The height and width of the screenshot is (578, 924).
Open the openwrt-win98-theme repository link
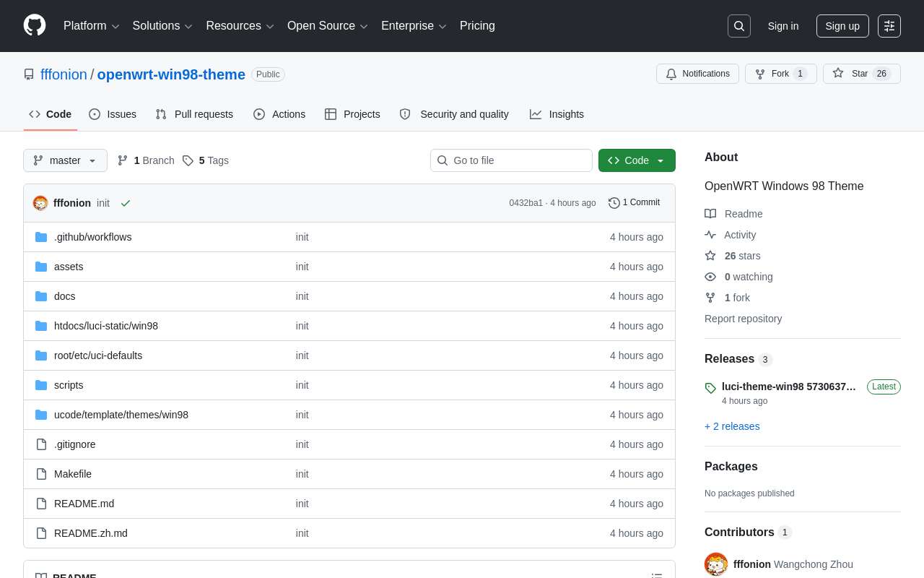[x=171, y=74]
